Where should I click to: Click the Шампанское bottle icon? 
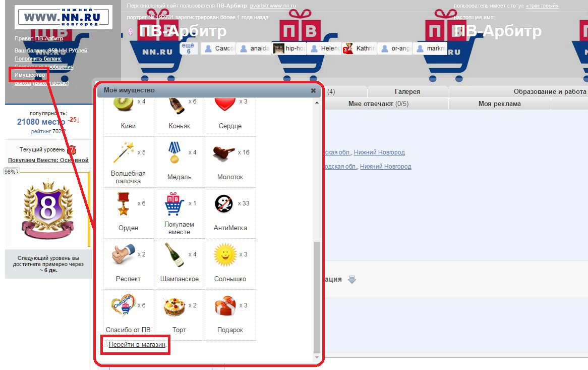point(175,254)
